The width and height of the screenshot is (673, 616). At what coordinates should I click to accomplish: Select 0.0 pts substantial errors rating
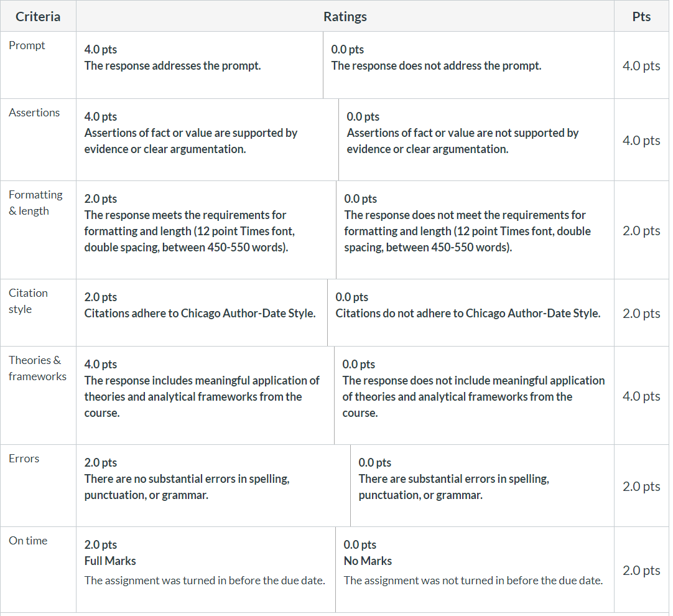point(482,485)
